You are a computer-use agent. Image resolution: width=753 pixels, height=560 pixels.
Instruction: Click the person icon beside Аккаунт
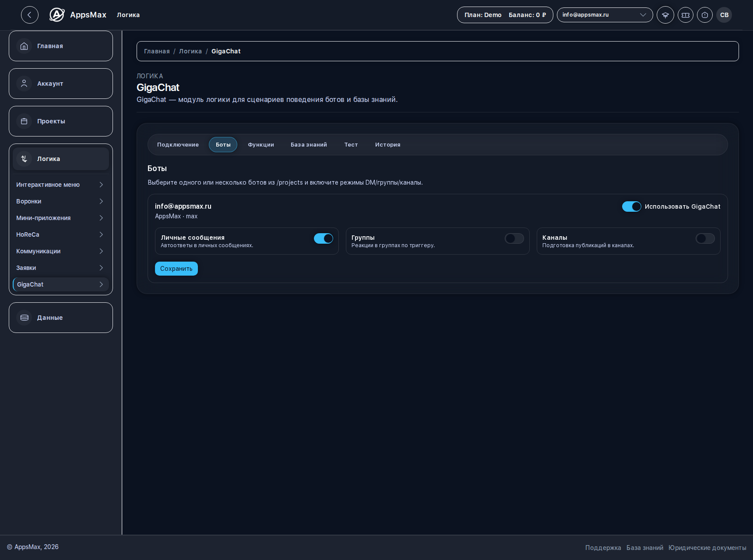[x=24, y=84]
